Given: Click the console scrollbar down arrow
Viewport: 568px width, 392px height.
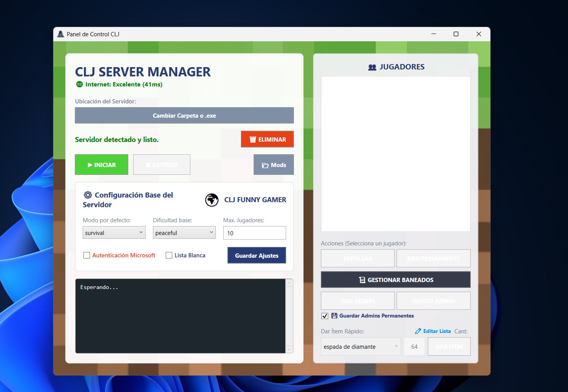Looking at the screenshot, I should click(x=289, y=349).
